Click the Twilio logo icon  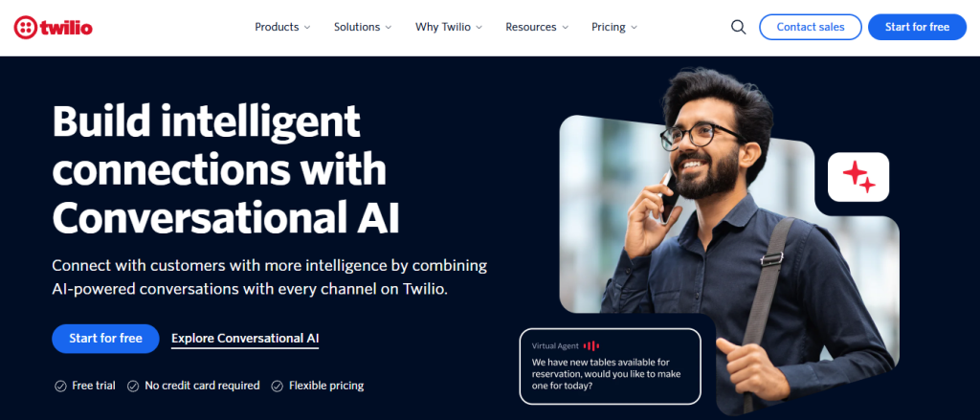pyautogui.click(x=24, y=28)
